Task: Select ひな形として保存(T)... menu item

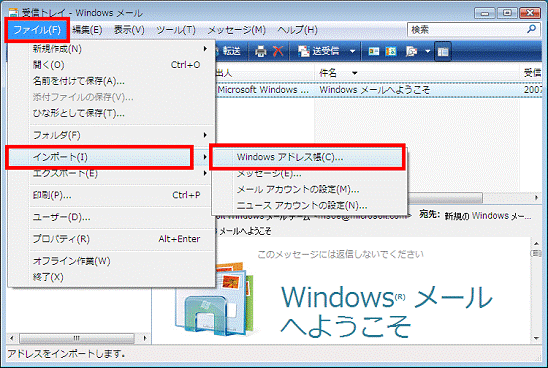Action: click(111, 113)
